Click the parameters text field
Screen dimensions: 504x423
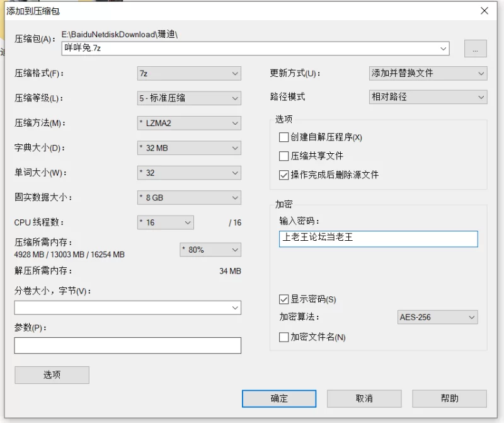coord(128,345)
